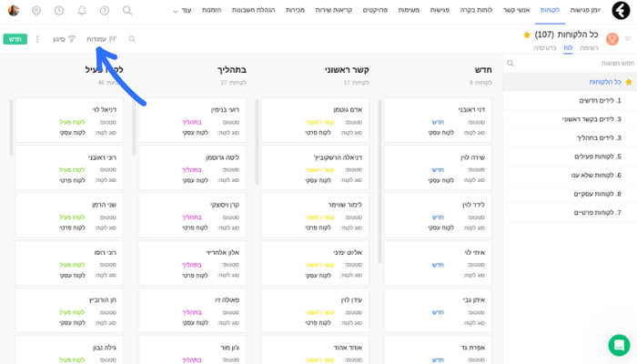637x364 pixels.
Task: Click the search icon in views search box
Action: (511, 64)
